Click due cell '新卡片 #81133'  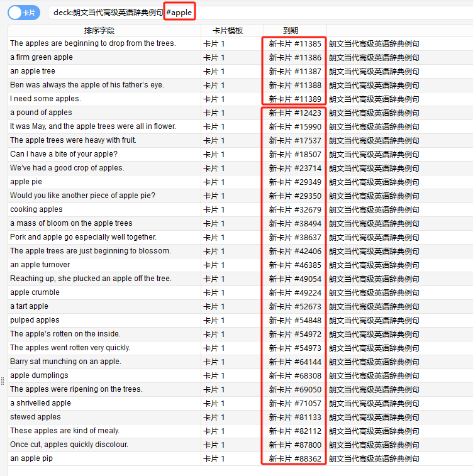(x=295, y=417)
